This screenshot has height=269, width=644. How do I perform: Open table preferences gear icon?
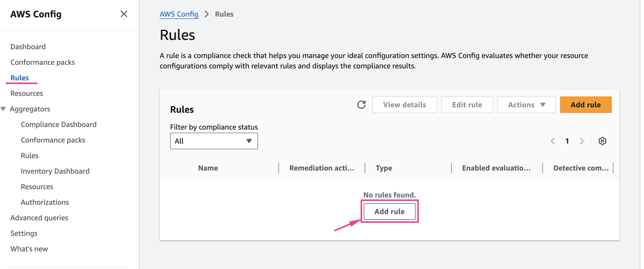click(602, 141)
